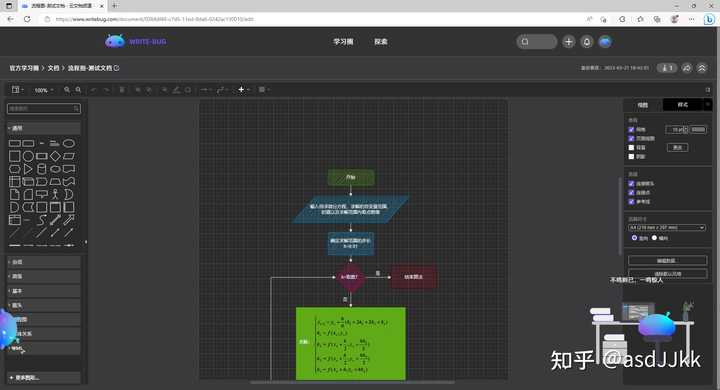The height and width of the screenshot is (390, 720).
Task: Open the 探索 navigation item in the header
Action: click(381, 42)
